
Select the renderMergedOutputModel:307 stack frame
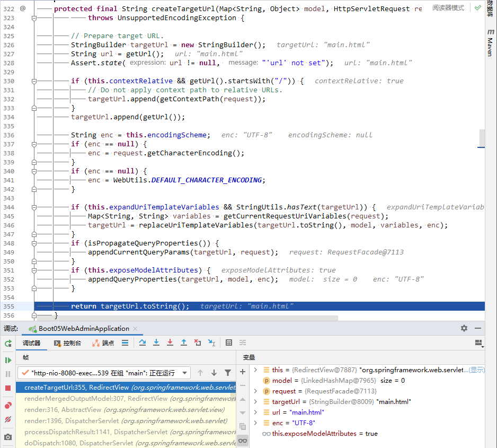click(126, 399)
